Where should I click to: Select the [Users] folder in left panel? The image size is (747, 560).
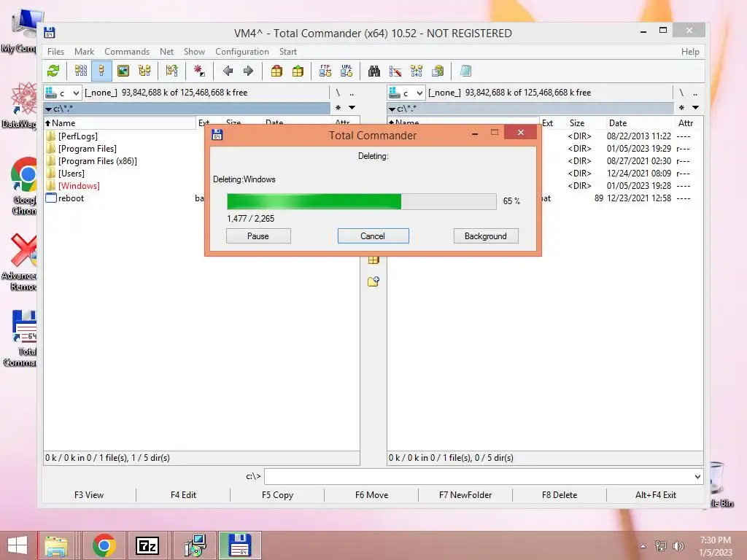(x=71, y=174)
